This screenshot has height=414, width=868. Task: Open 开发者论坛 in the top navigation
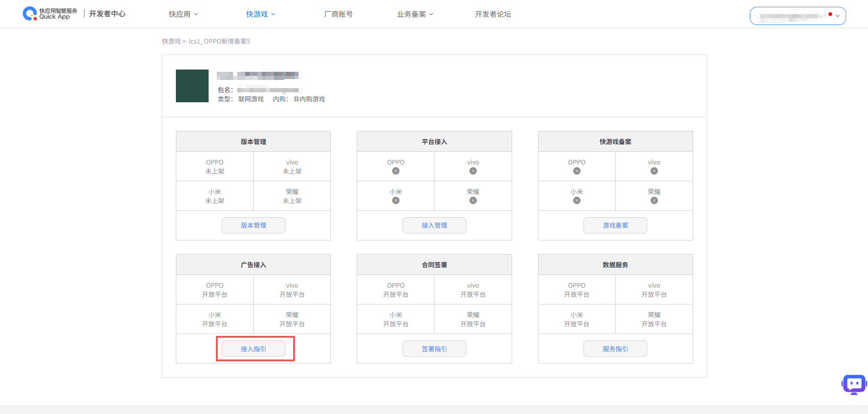(493, 14)
